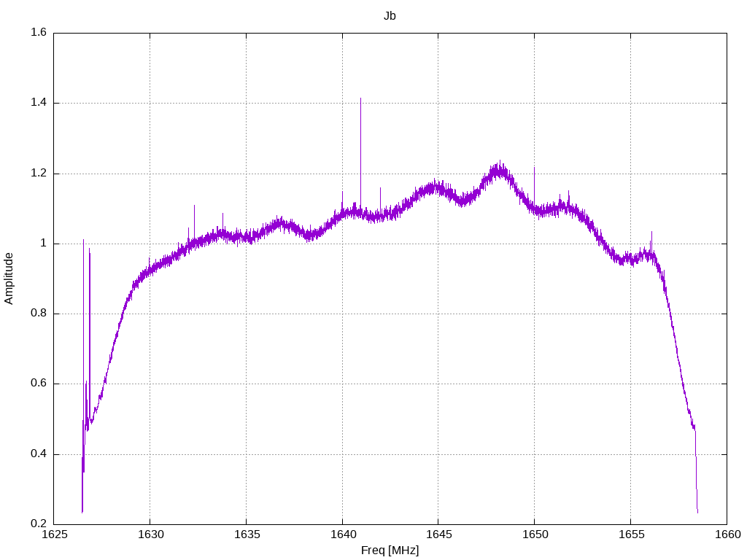The image size is (747, 560).
Task: Click the x-axis tick label '1660'
Action: pyautogui.click(x=727, y=534)
